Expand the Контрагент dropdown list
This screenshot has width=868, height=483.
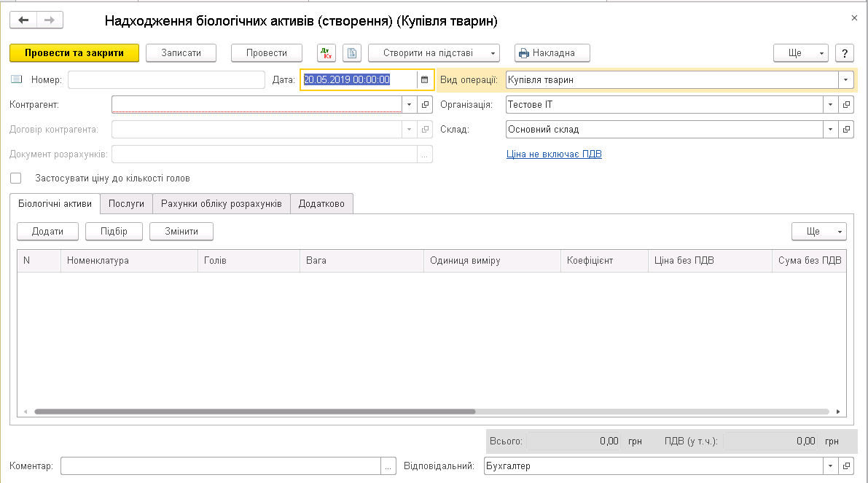tap(408, 105)
